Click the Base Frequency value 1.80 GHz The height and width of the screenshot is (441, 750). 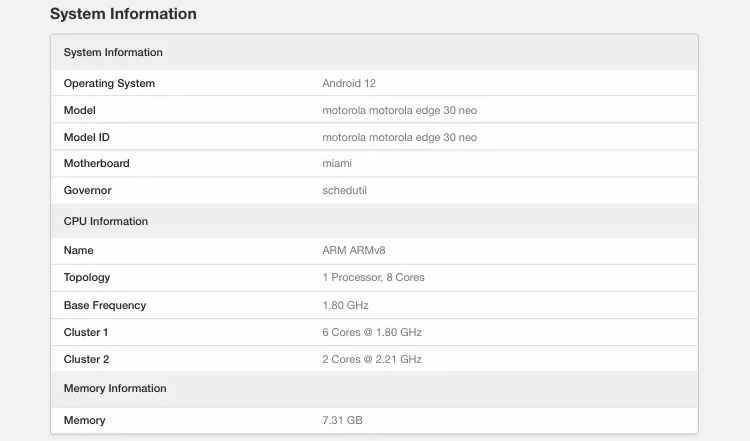click(x=345, y=305)
